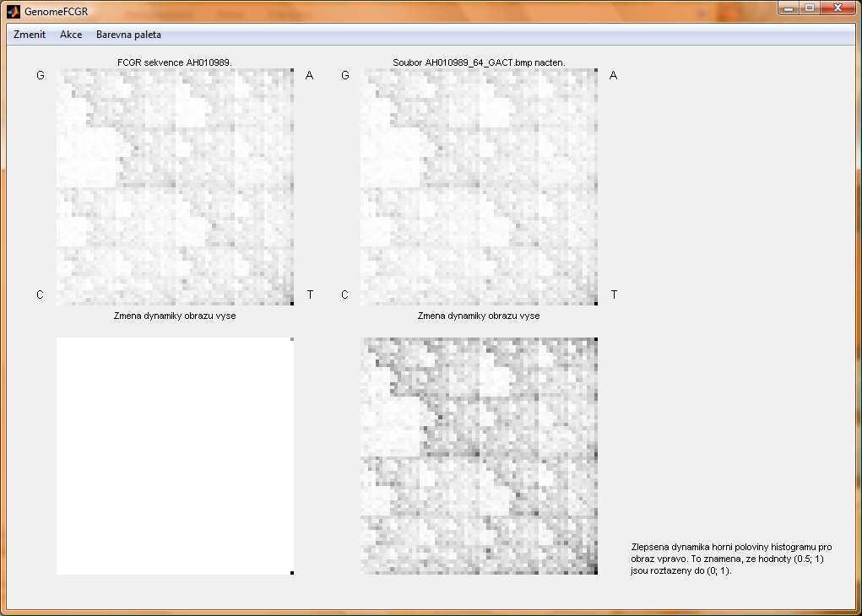Click the T corner label of right plot

point(614,295)
